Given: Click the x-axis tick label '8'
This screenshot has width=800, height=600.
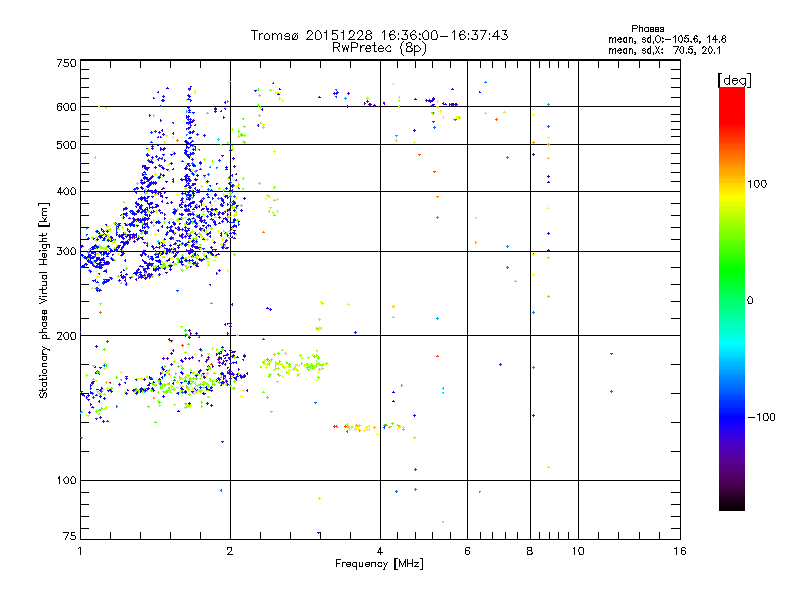Looking at the screenshot, I should pyautogui.click(x=530, y=551).
